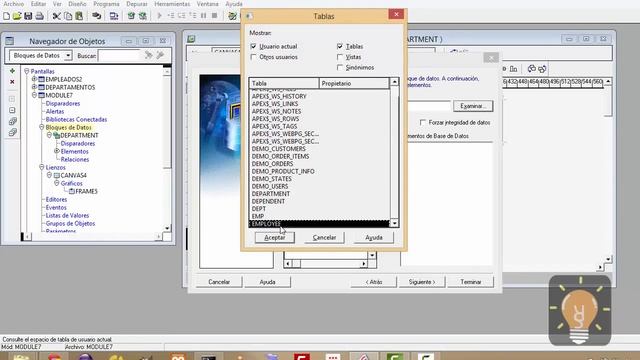Click the Run form toolbar icon

pyautogui.click(x=114, y=16)
